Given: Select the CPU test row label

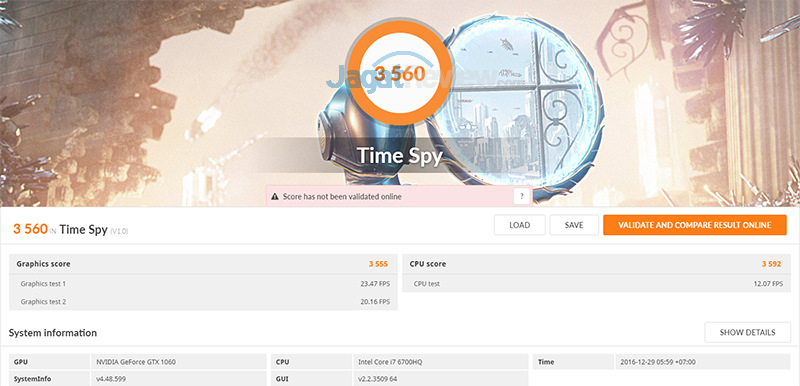Looking at the screenshot, I should pos(427,284).
